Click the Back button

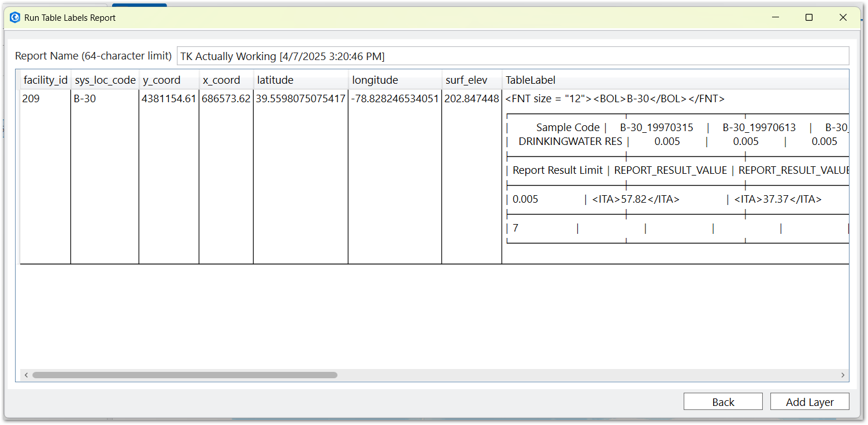click(723, 401)
